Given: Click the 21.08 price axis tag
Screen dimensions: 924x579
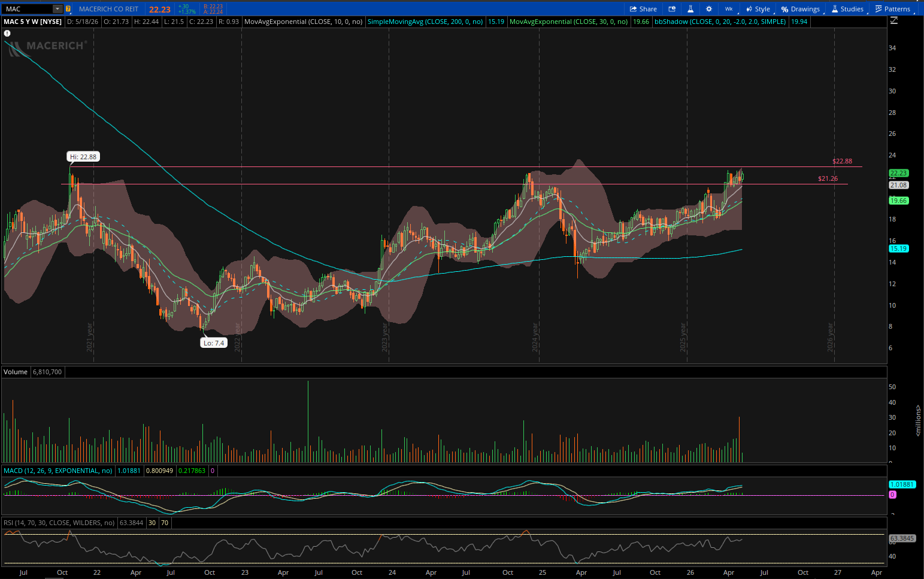Looking at the screenshot, I should pos(898,185).
